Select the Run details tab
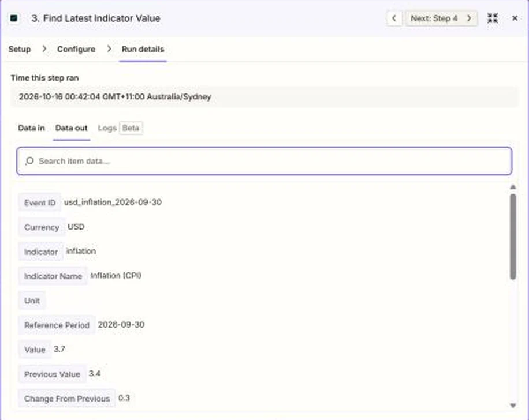Viewport: 529px width, 420px height. click(143, 49)
